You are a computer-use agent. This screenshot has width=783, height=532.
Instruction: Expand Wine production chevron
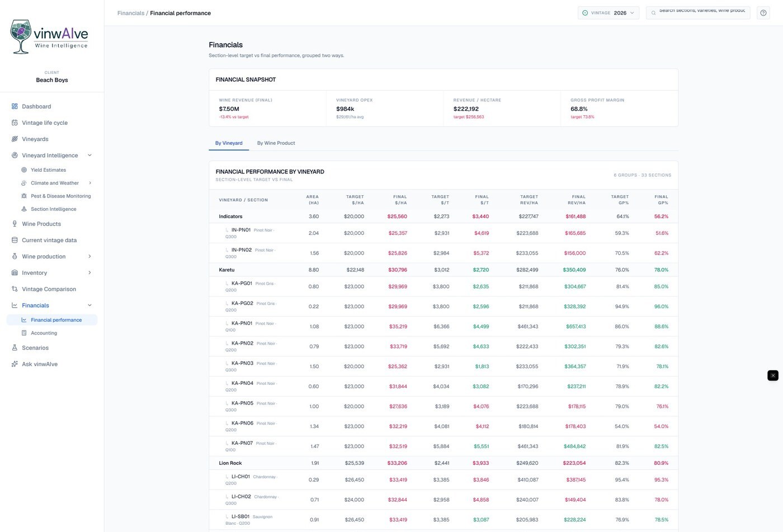[89, 256]
